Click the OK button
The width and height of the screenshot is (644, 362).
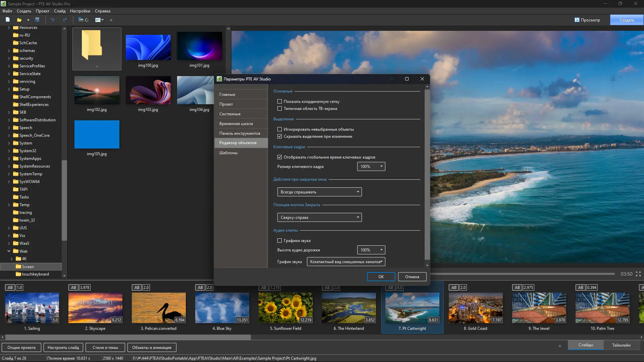(x=381, y=277)
